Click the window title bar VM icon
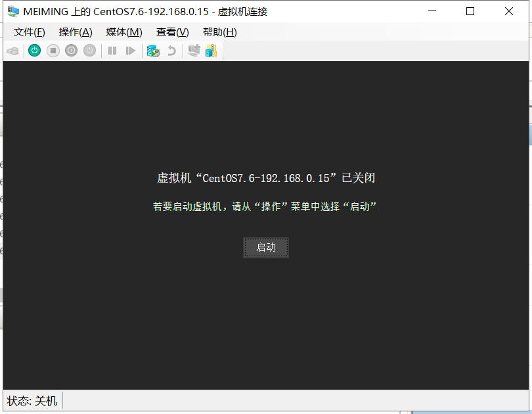The width and height of the screenshot is (532, 414). click(x=13, y=11)
